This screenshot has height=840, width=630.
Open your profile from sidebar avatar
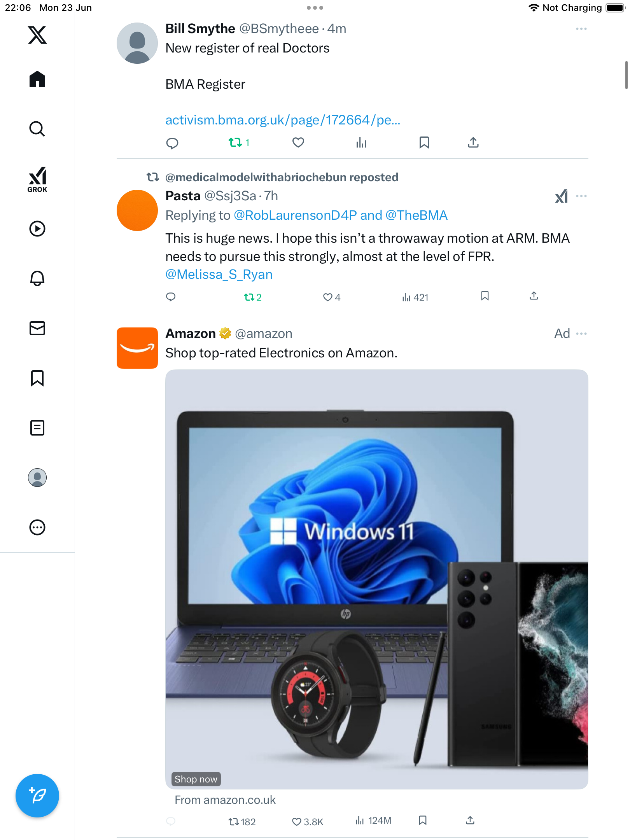[x=37, y=478]
